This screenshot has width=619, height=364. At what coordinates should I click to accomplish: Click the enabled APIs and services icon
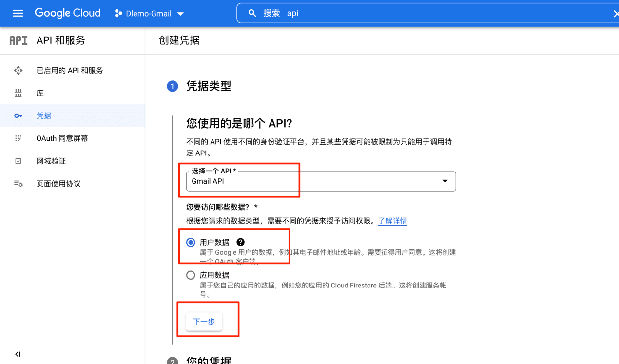click(18, 71)
